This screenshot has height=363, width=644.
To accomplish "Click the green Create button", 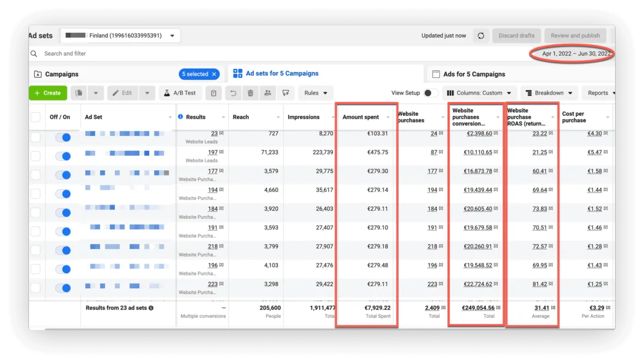I will click(48, 93).
